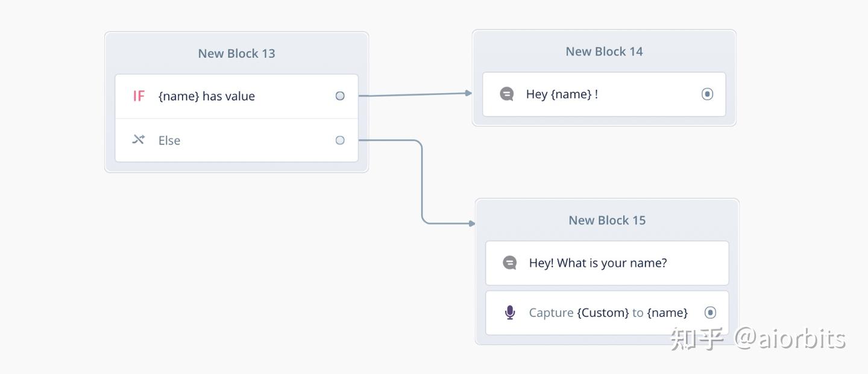Click the microphone Capture icon
This screenshot has width=868, height=374.
click(510, 313)
